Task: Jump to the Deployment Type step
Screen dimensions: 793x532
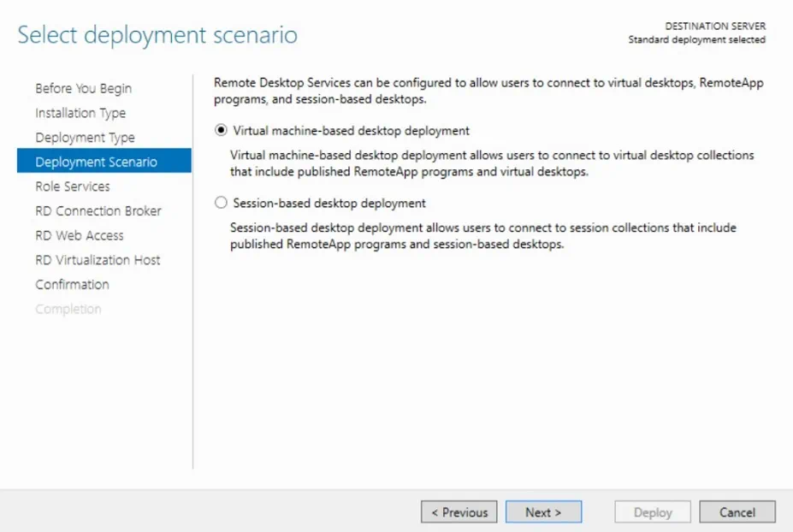Action: [x=85, y=138]
